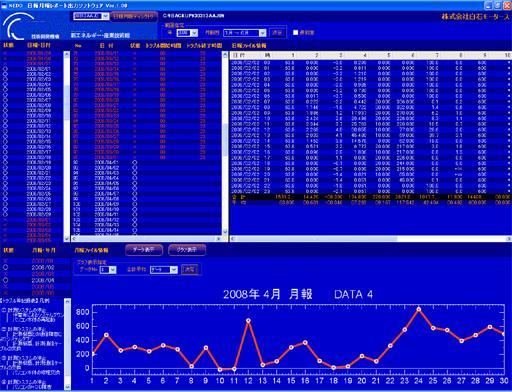Click the circle status mark for 2008/04/01 row
The image size is (512, 392).
click(x=134, y=163)
